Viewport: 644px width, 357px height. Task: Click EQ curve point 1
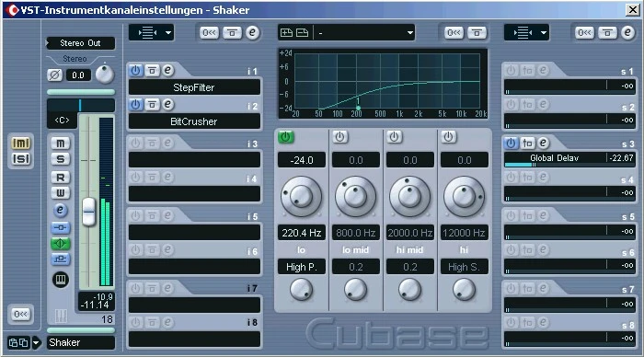(x=358, y=108)
